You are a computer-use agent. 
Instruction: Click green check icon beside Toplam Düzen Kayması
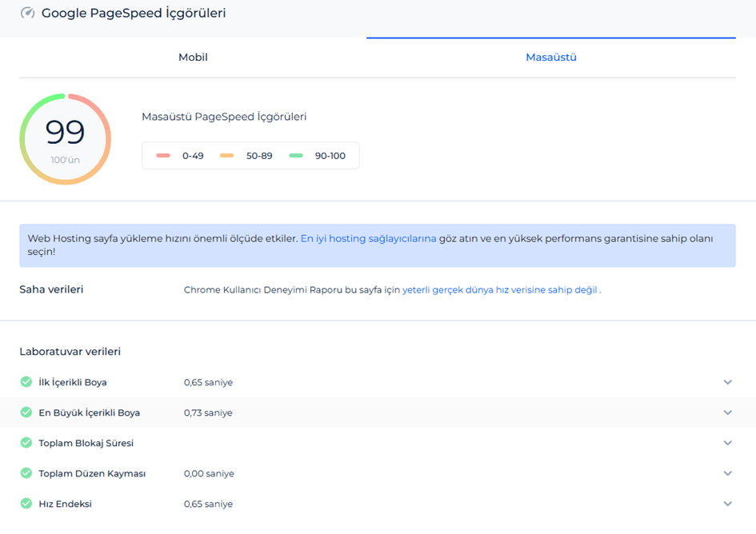click(26, 472)
